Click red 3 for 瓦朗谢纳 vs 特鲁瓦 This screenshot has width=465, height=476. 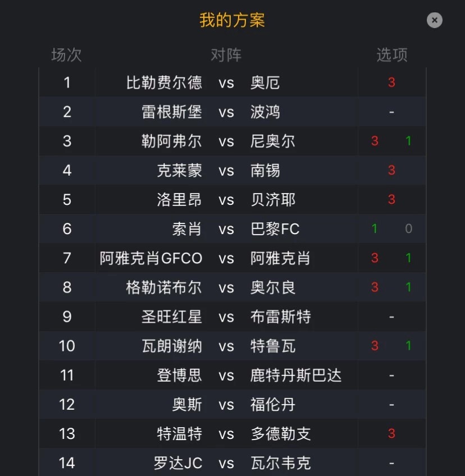(x=375, y=346)
